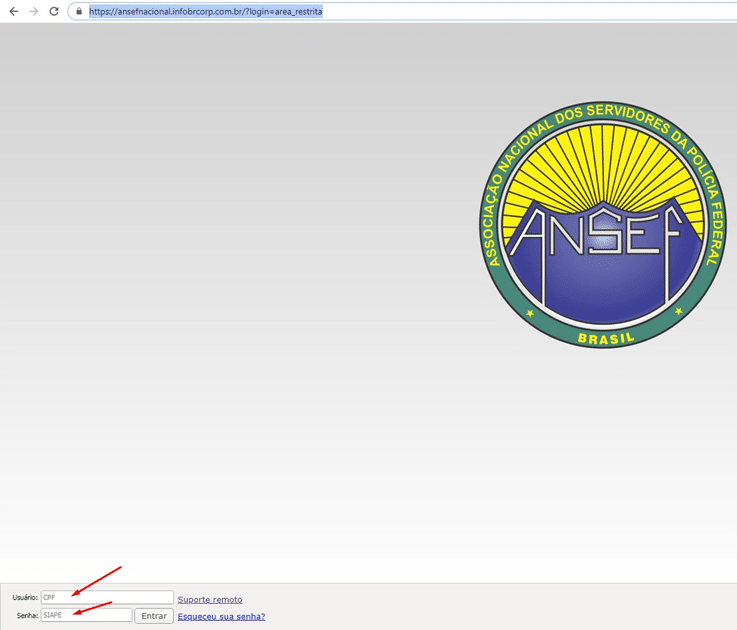Click the Senha: field label
Viewport: 737px width, 630px height.
(x=27, y=616)
